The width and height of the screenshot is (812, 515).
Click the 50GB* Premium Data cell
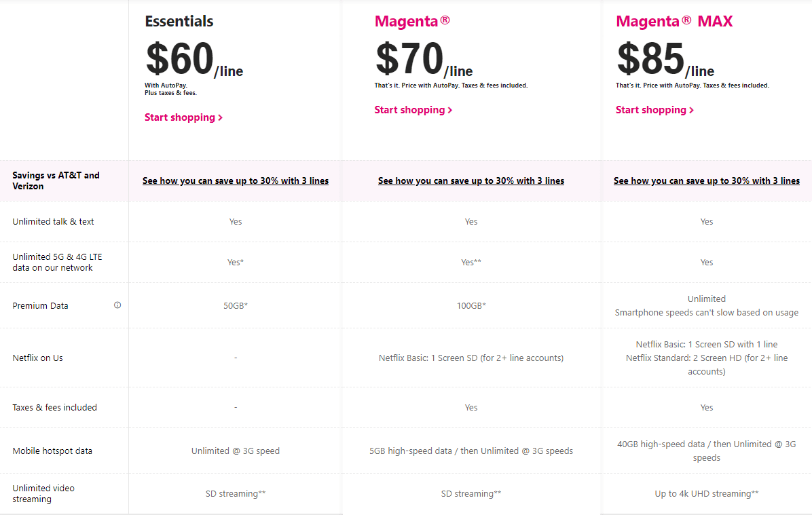click(236, 305)
